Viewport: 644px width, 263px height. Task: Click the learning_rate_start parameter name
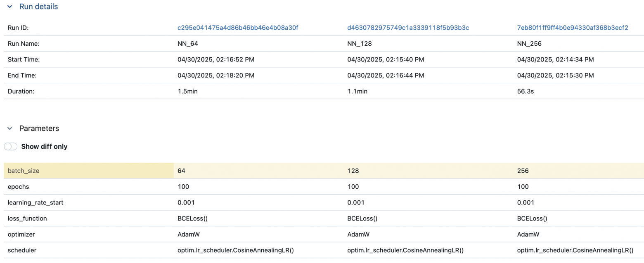35,203
